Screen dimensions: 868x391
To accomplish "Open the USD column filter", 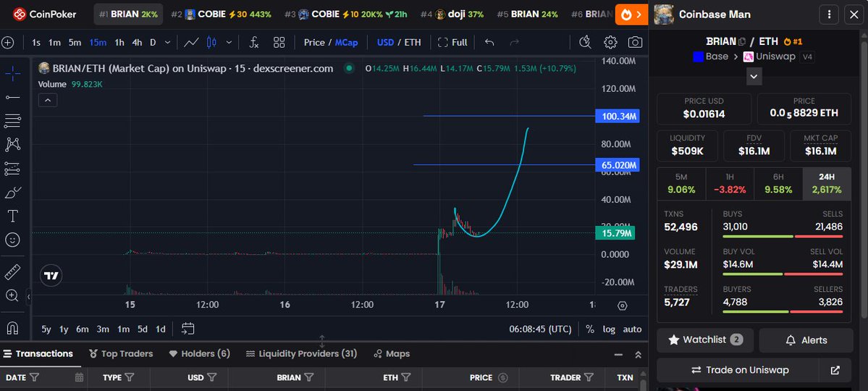I will [x=212, y=378].
